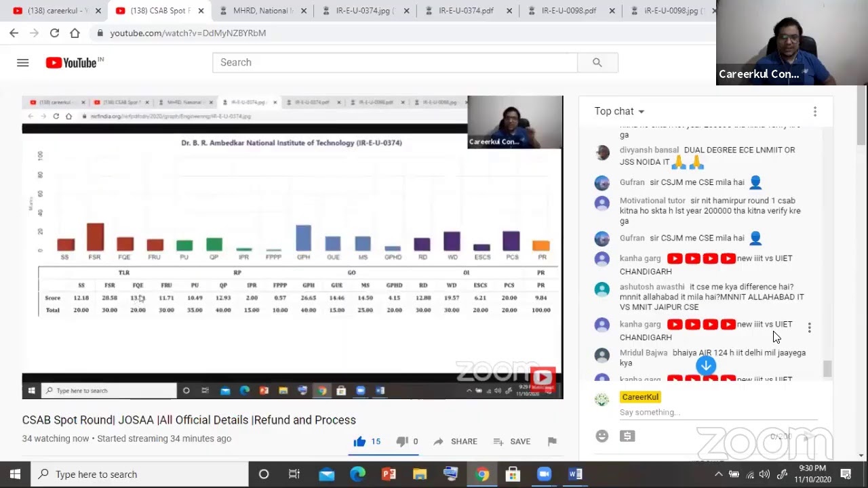Screen dimensions: 868x488
Task: Open the Windows Start menu
Action: pos(15,474)
